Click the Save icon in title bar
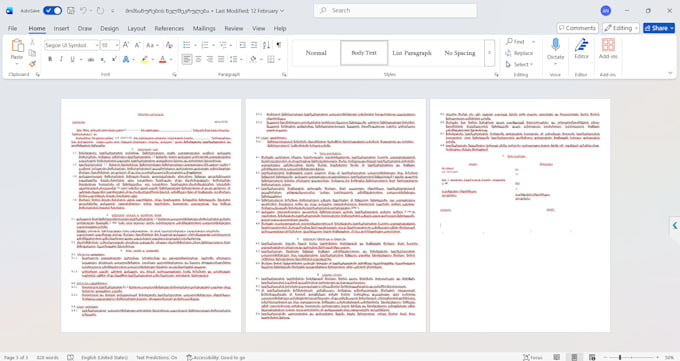This screenshot has height=361, width=680. (71, 10)
